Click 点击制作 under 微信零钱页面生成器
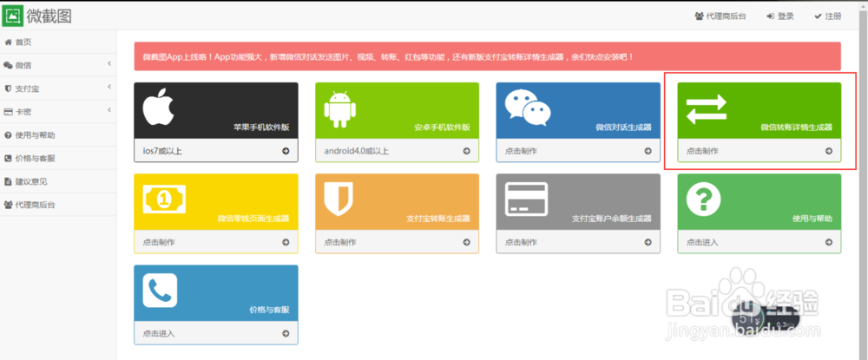 point(159,242)
